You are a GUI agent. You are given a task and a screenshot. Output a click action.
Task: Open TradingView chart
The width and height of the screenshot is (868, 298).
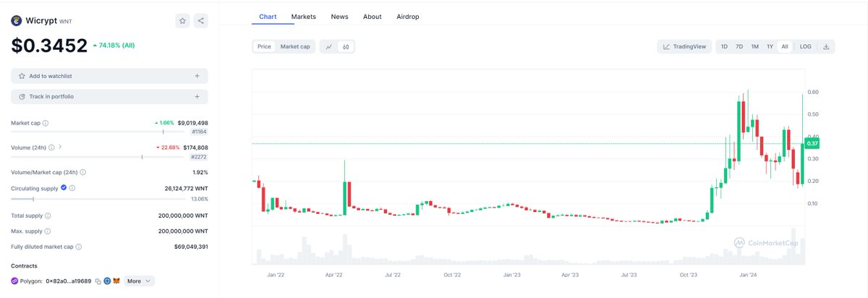pos(684,46)
